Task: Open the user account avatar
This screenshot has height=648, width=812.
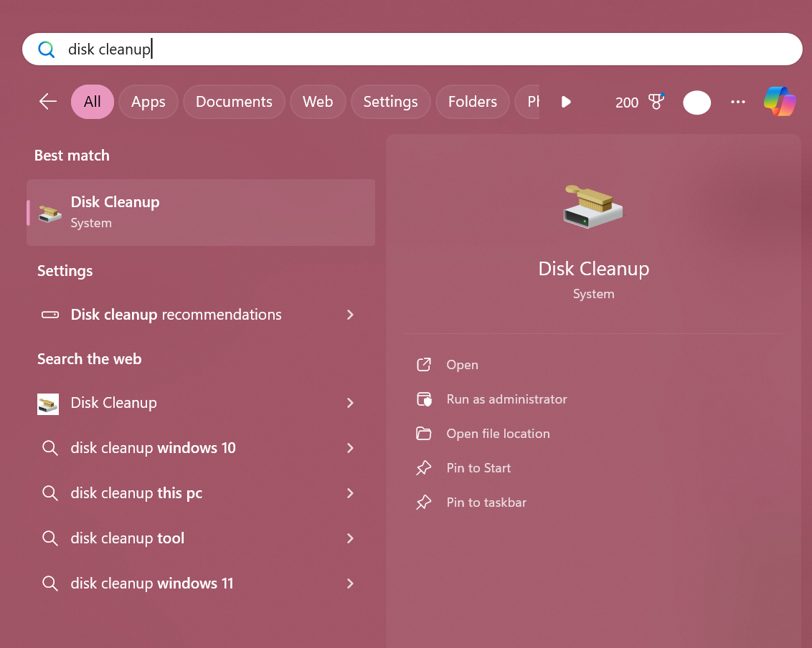Action: coord(697,102)
